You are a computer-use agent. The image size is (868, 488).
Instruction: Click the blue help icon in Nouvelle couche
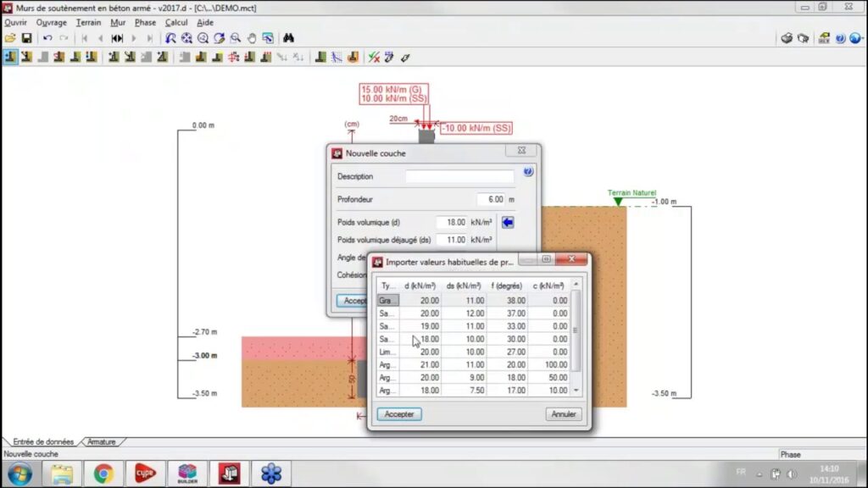point(528,172)
